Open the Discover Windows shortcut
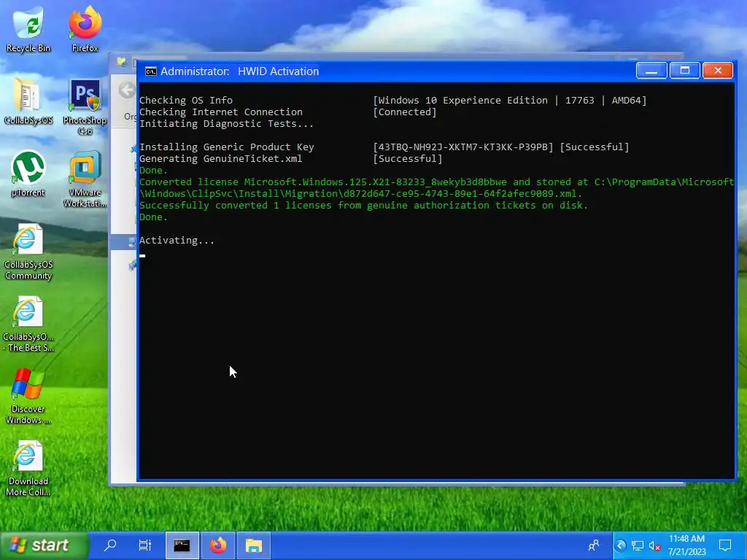Image resolution: width=747 pixels, height=560 pixels. [28, 396]
